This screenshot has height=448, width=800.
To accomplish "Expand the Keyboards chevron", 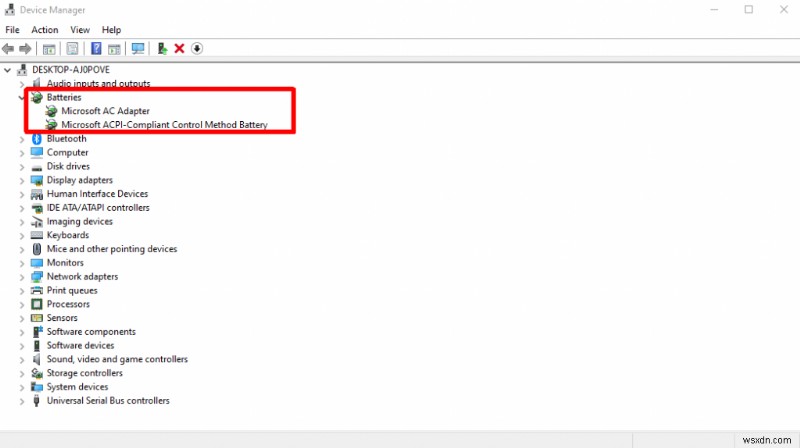I will [22, 235].
